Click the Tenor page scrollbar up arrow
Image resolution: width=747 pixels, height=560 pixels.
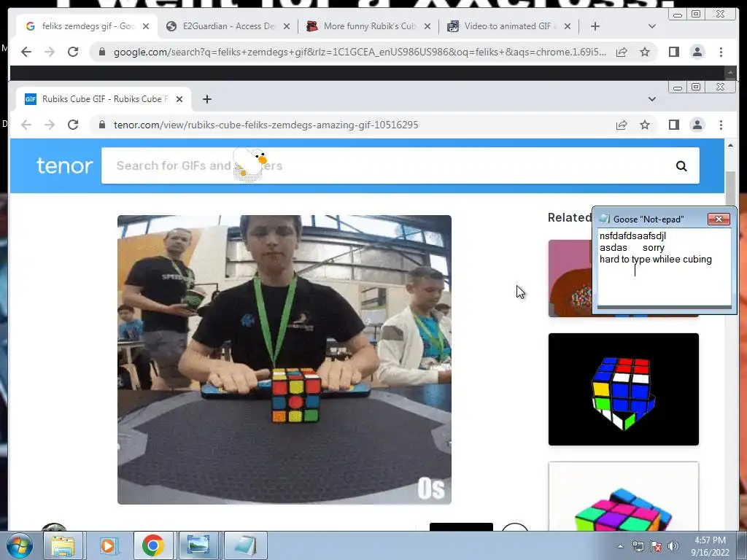[730, 145]
